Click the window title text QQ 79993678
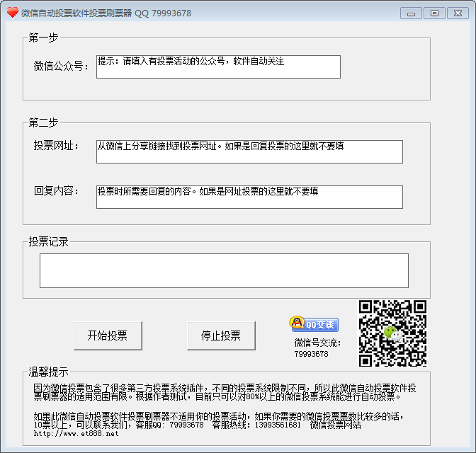The height and width of the screenshot is (453, 476). pos(163,13)
